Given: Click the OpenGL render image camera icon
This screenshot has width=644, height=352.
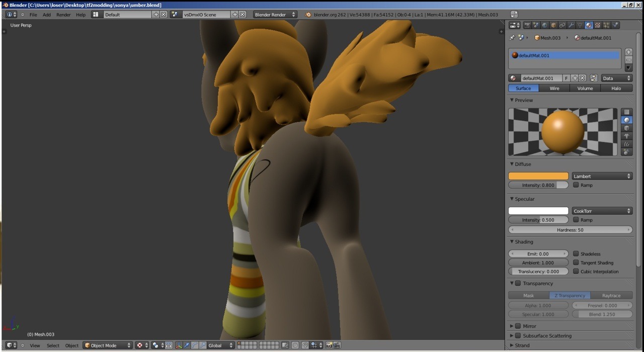Looking at the screenshot, I should pos(329,345).
